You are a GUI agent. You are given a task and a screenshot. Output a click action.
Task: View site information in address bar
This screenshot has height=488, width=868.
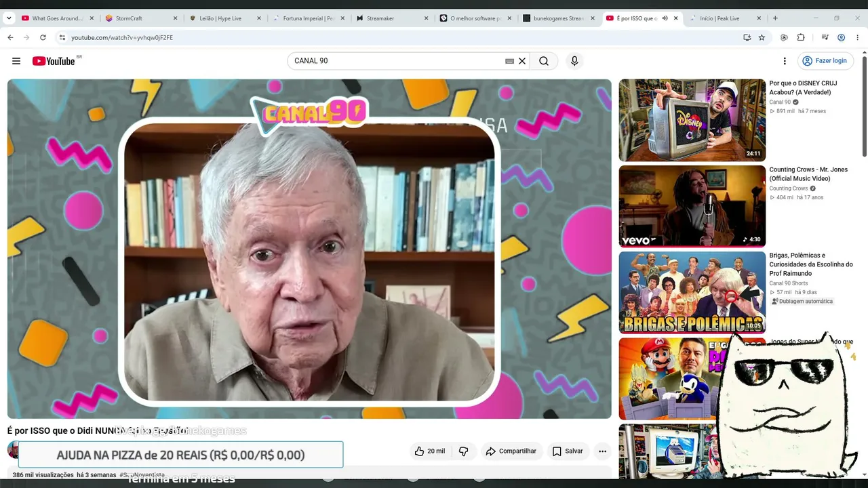(62, 37)
